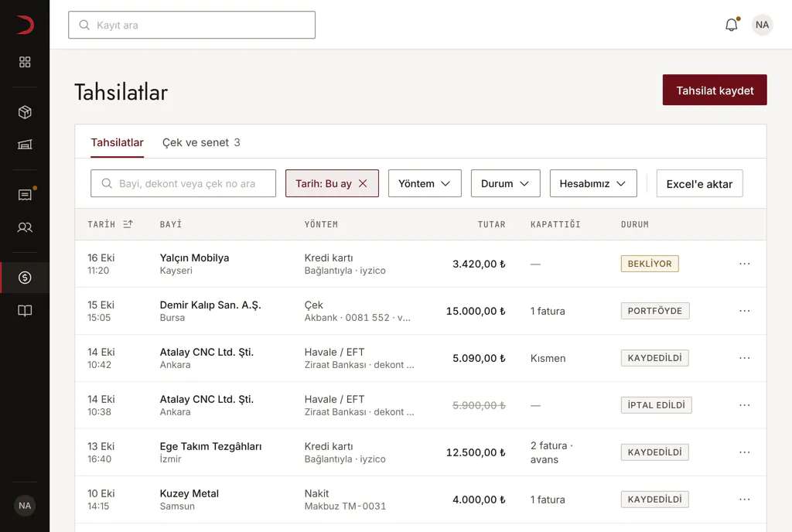Click the Yalçın Mobilya dealer name
This screenshot has height=532, width=792.
pyautogui.click(x=194, y=258)
